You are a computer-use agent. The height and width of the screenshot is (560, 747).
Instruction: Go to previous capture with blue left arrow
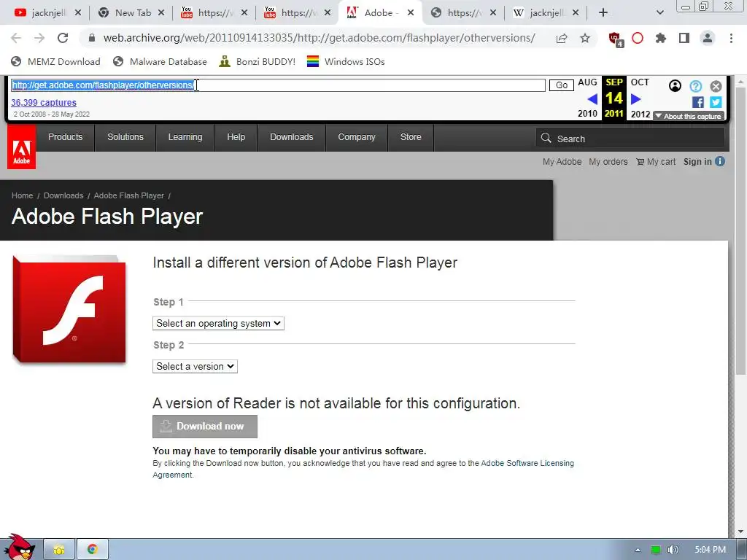(592, 98)
